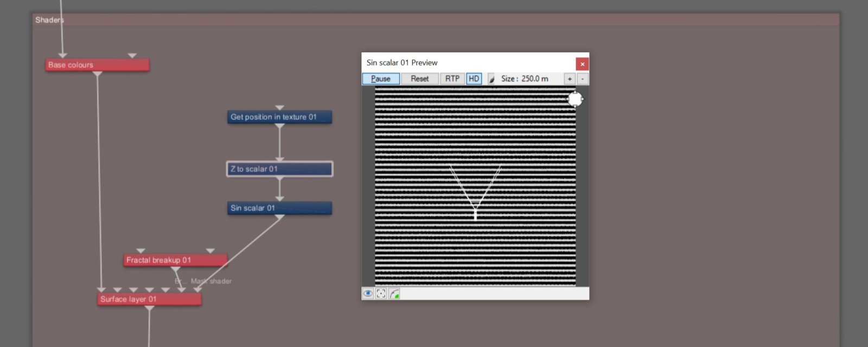This screenshot has width=868, height=347.
Task: Select the Fractal breakup 01 node
Action: pos(175,260)
